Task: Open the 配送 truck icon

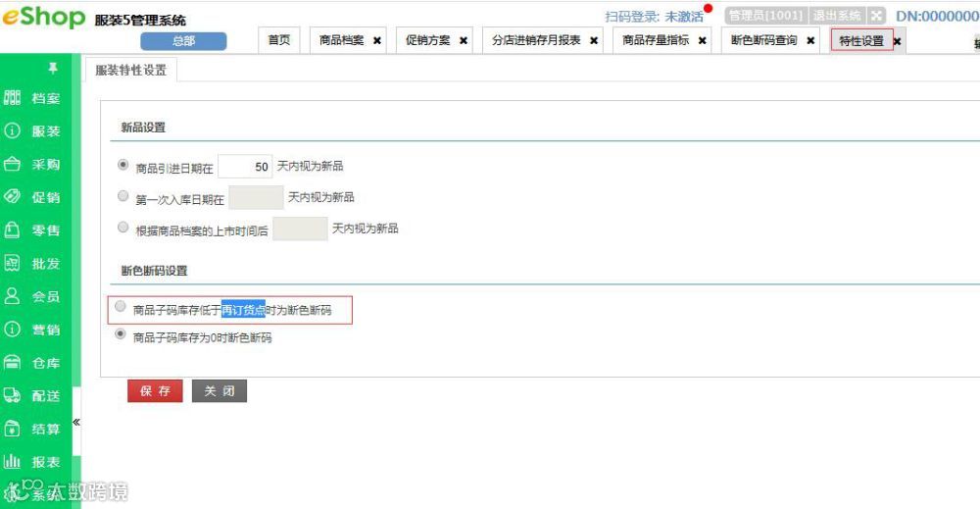Action: click(x=12, y=396)
